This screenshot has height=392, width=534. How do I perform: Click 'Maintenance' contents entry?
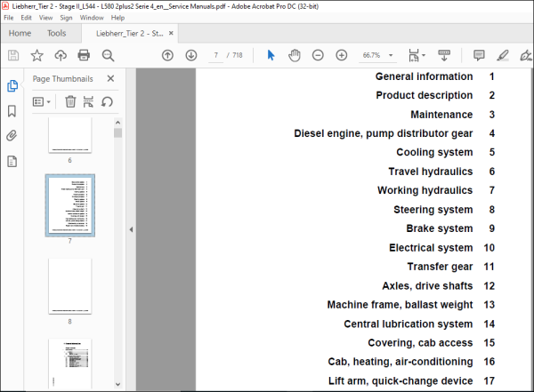(441, 115)
